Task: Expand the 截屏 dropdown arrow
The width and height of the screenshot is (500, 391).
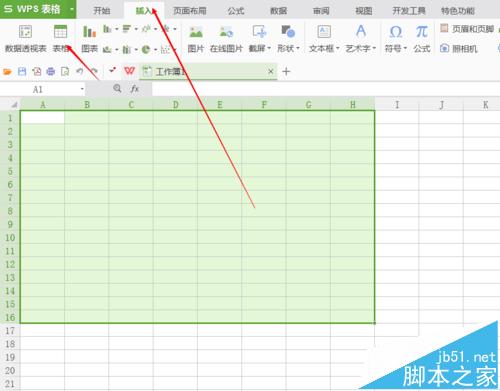Action: tap(269, 48)
